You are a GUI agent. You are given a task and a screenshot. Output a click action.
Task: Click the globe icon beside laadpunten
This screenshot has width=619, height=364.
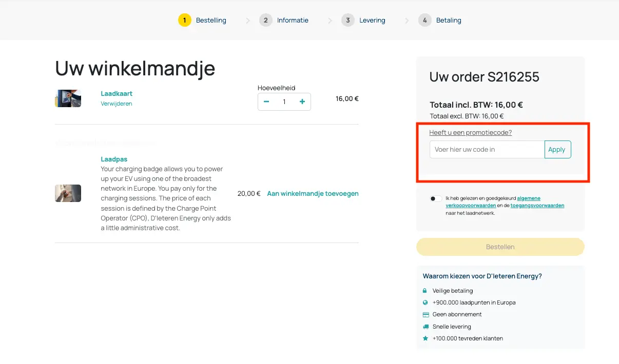425,302
